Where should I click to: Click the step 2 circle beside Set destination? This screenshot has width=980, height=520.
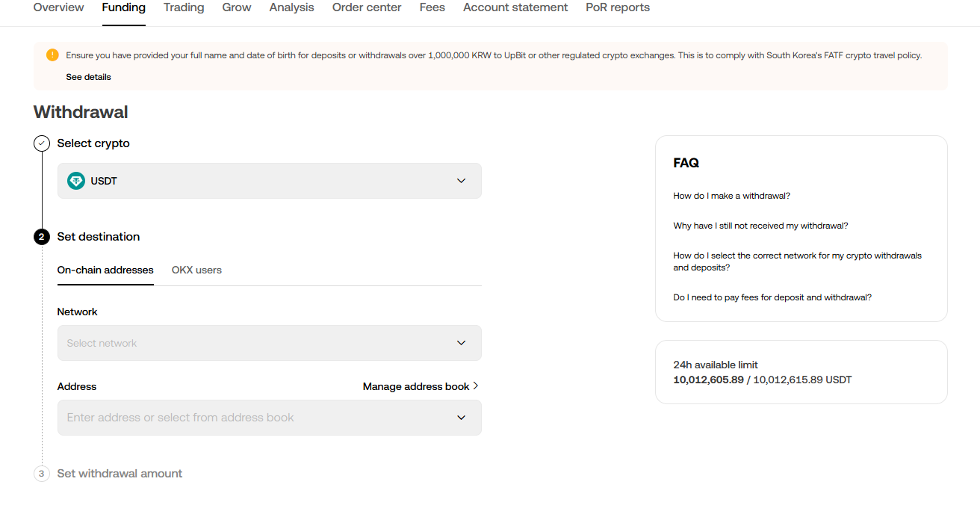[x=42, y=237]
